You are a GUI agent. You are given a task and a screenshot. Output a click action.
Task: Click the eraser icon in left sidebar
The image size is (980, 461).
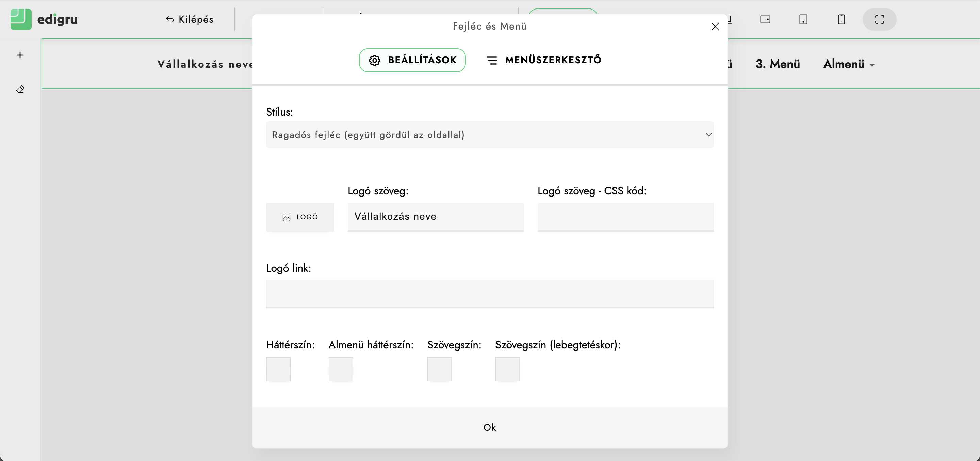coord(20,89)
